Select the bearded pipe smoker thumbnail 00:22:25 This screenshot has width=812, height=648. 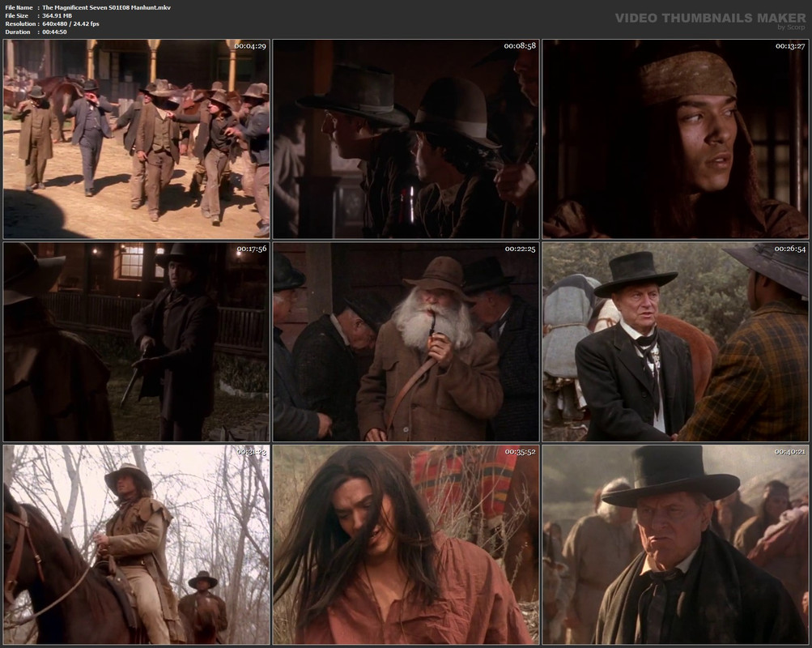pos(406,342)
